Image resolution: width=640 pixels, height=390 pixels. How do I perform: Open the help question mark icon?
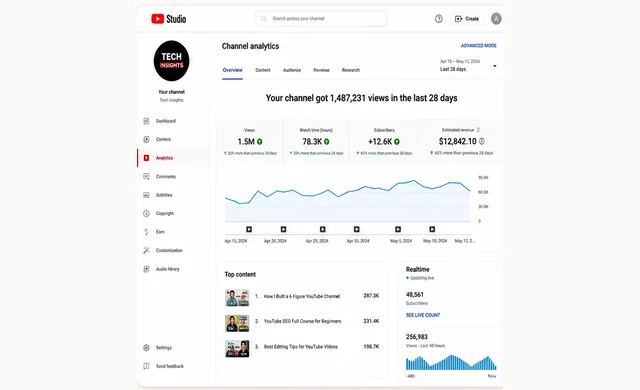click(439, 19)
